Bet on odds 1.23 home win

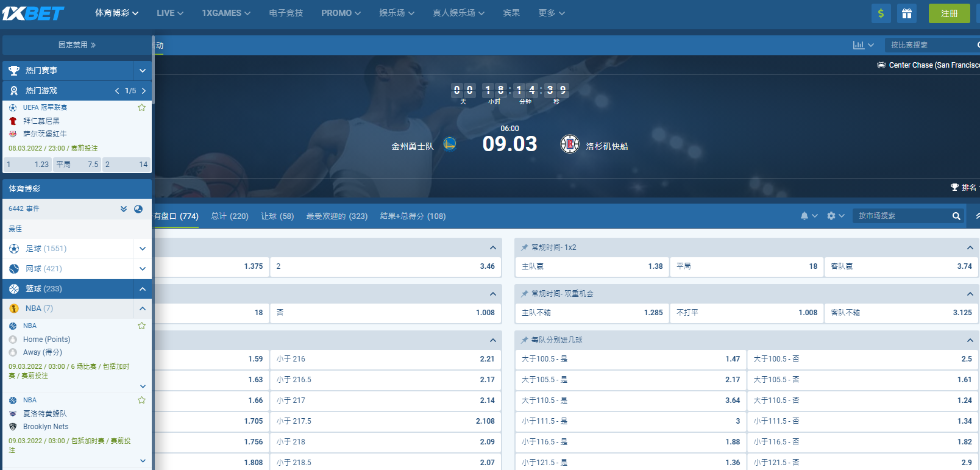[28, 164]
